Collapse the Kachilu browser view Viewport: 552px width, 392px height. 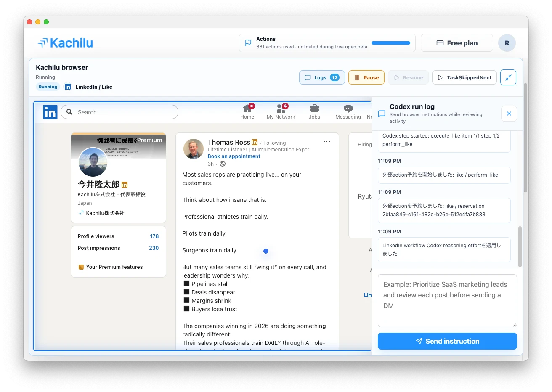[x=508, y=77]
